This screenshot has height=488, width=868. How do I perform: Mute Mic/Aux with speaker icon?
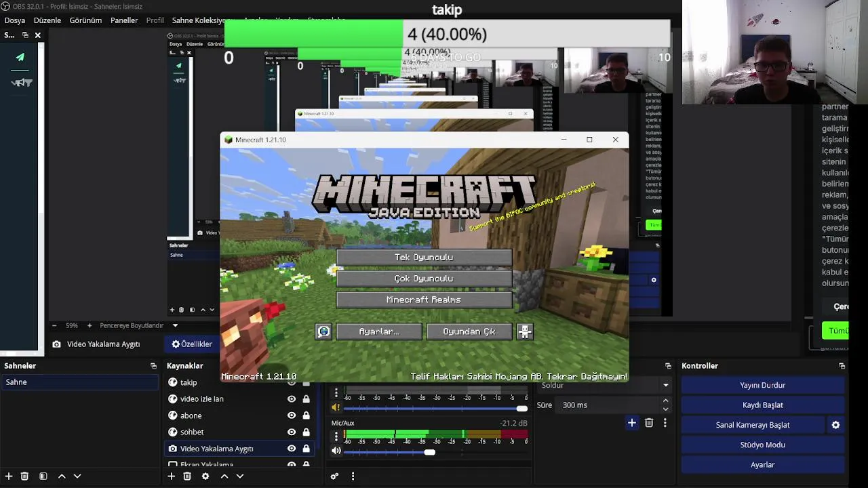pyautogui.click(x=336, y=451)
